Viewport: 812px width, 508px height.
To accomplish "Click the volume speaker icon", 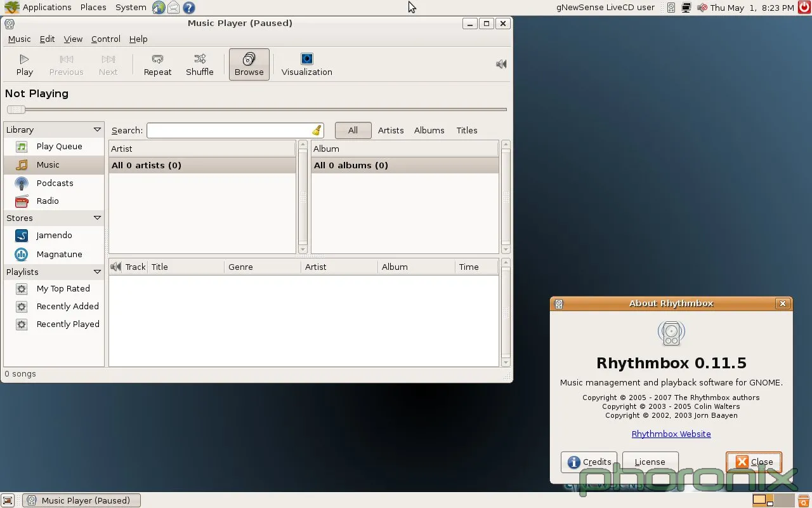I will (501, 64).
